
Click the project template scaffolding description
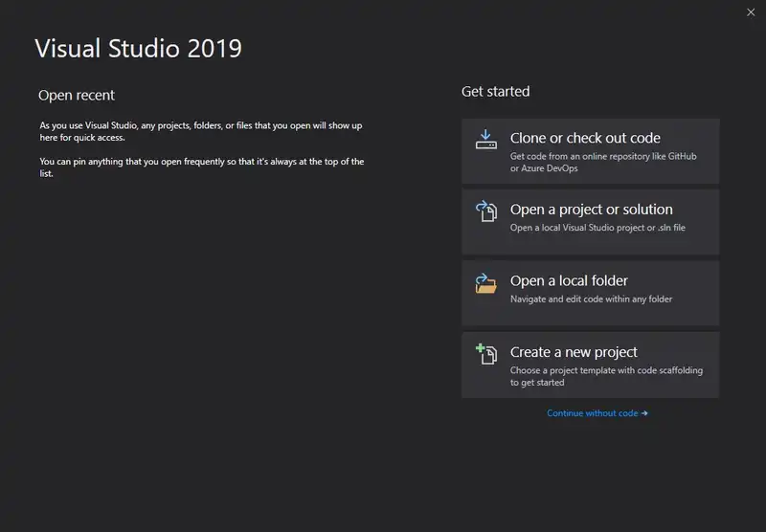coord(607,376)
